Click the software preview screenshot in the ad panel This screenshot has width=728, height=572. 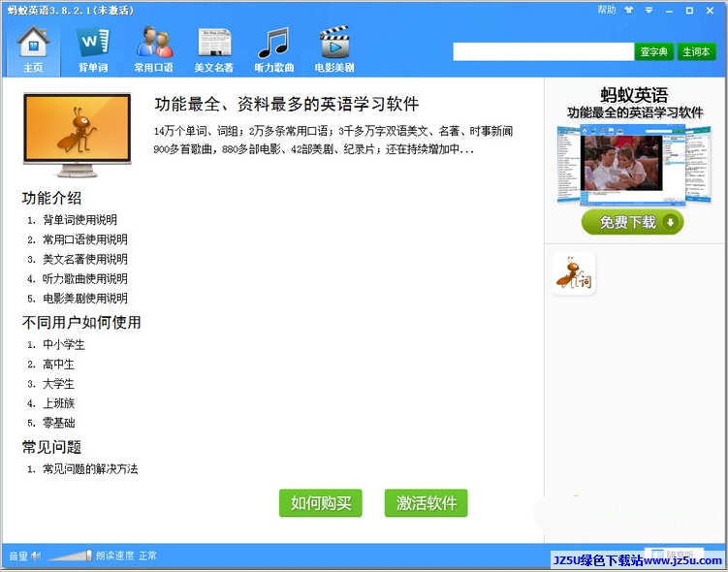[x=634, y=165]
